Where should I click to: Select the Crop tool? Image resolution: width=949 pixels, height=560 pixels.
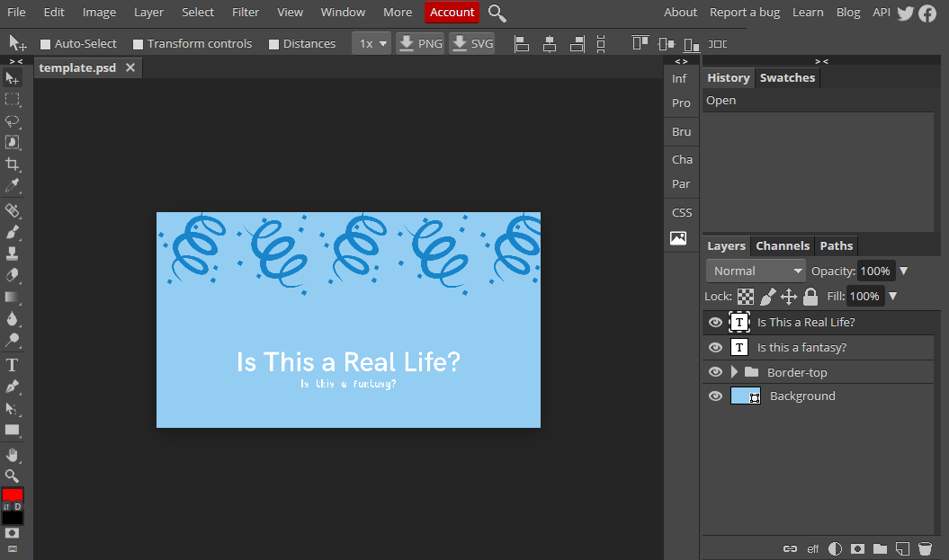(x=12, y=164)
